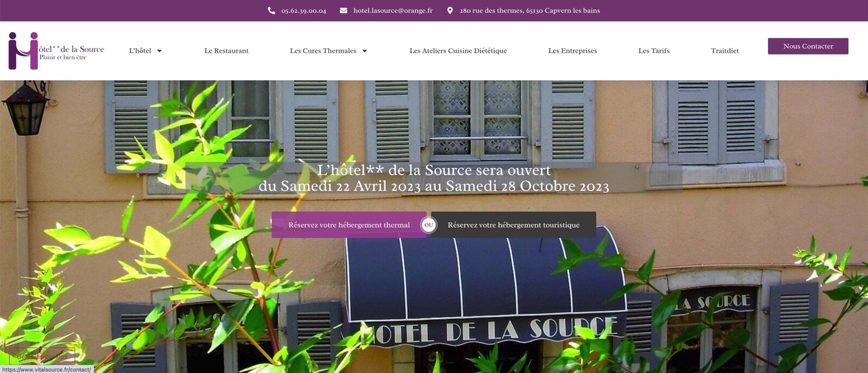The image size is (868, 373).
Task: Click the Nous Contacter button
Action: tap(808, 46)
